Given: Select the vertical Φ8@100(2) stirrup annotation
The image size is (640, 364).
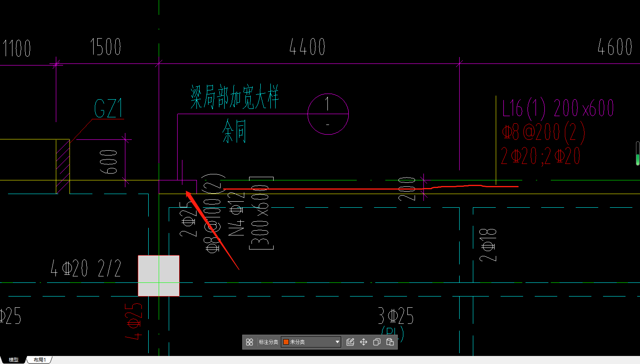Looking at the screenshot, I should click(x=213, y=213).
